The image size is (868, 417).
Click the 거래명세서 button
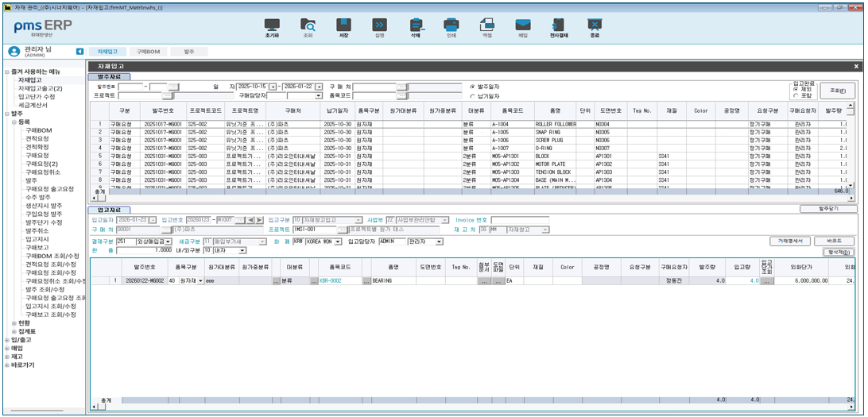pyautogui.click(x=789, y=241)
